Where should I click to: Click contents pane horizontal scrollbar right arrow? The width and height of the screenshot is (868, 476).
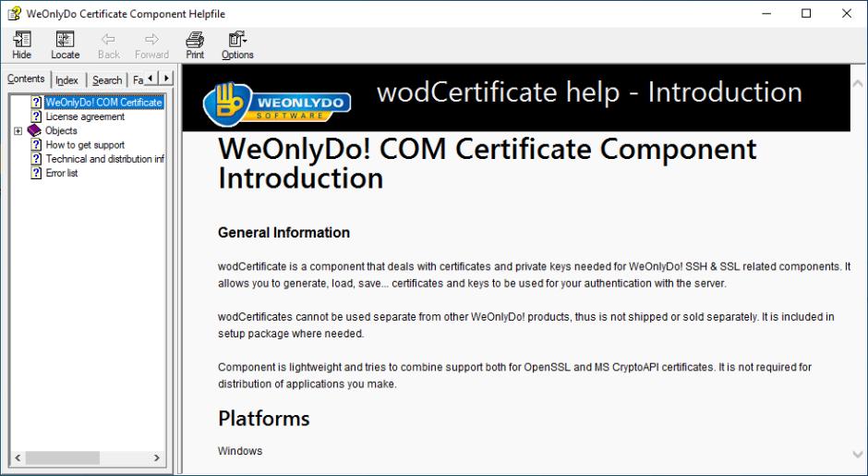pos(157,458)
